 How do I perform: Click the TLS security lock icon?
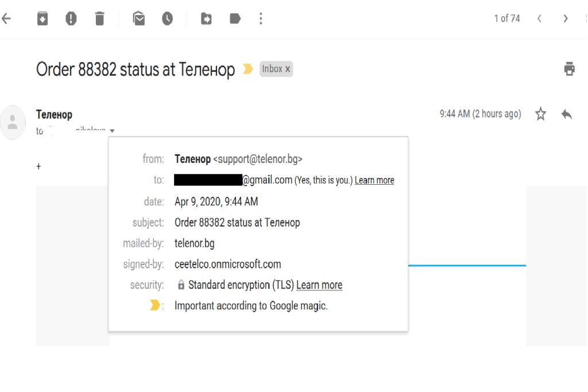[181, 285]
